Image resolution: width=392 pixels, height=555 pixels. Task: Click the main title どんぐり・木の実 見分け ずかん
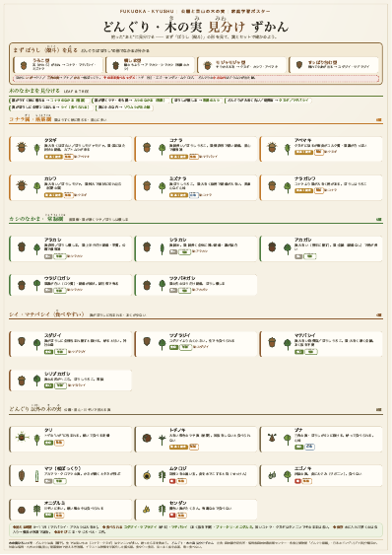[196, 27]
